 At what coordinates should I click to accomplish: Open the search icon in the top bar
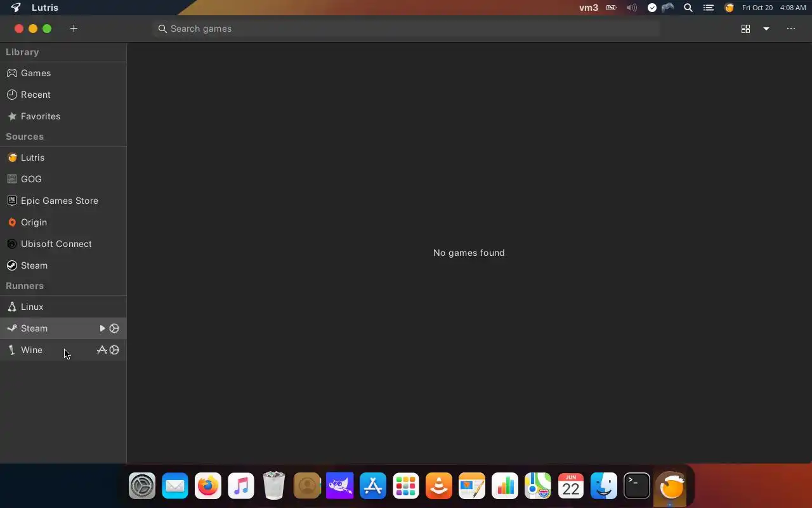pos(688,8)
